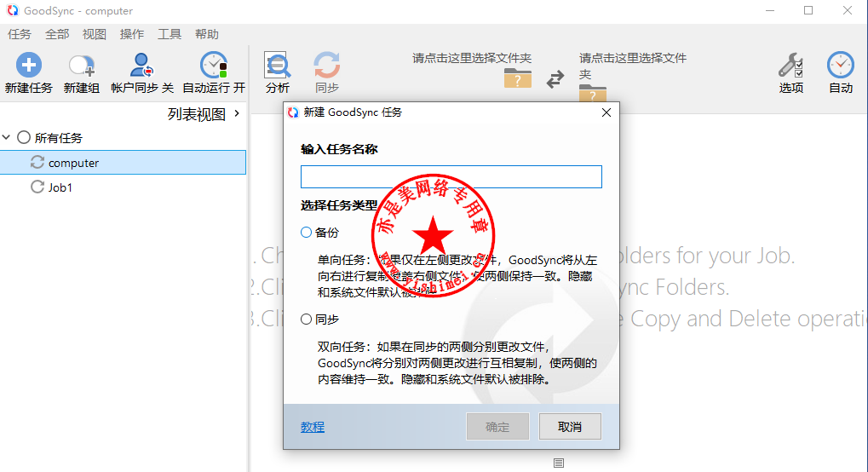The image size is (868, 472).
Task: Open the Tools (工具) menu
Action: coord(170,34)
